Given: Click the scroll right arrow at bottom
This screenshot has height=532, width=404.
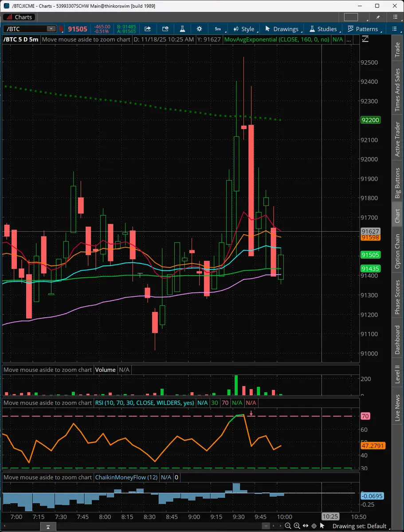Looking at the screenshot, I should pos(279,526).
